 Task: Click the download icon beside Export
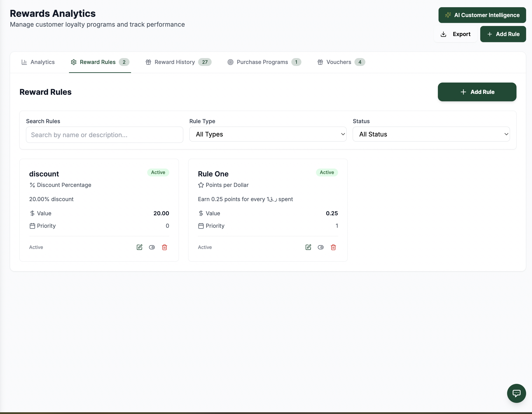[x=443, y=34]
